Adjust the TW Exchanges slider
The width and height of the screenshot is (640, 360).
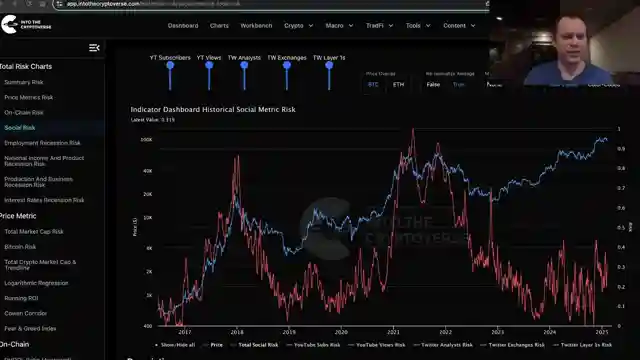click(287, 65)
